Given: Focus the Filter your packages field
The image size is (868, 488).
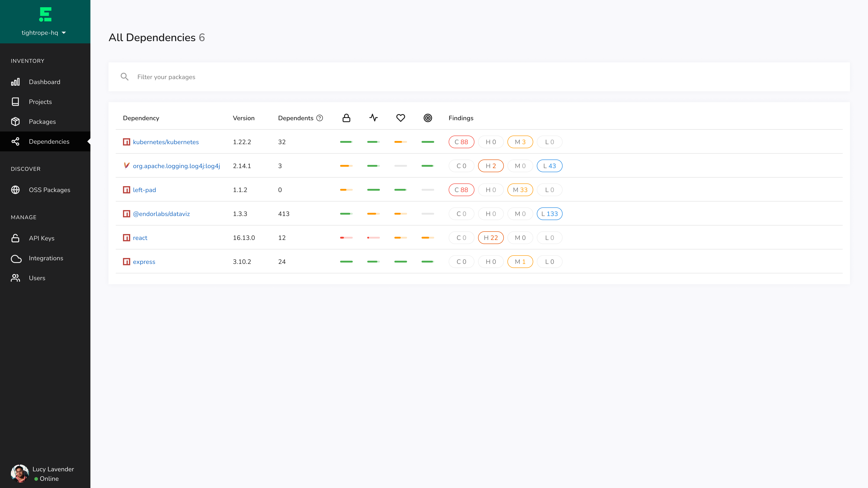Looking at the screenshot, I should (x=472, y=77).
